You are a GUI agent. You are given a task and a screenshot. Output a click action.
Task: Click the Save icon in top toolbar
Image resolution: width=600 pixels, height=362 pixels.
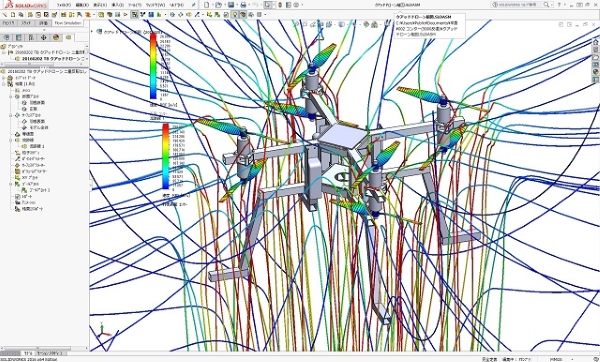coord(231,5)
